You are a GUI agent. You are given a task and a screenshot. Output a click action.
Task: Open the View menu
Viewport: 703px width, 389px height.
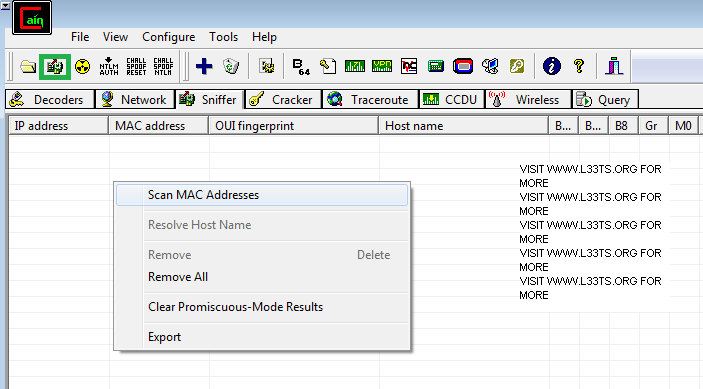point(115,37)
